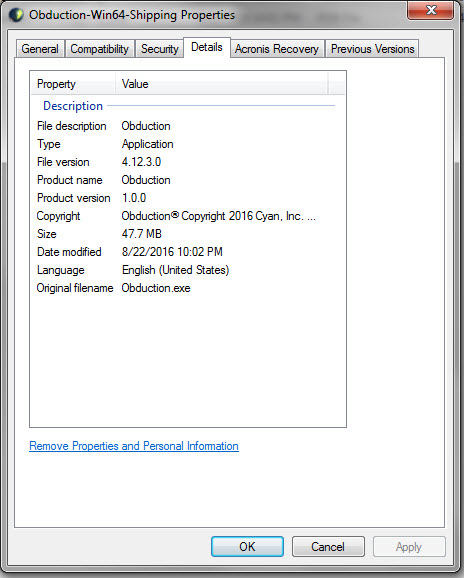Close the Properties dialog
Image resolution: width=464 pixels, height=578 pixels.
[430, 10]
